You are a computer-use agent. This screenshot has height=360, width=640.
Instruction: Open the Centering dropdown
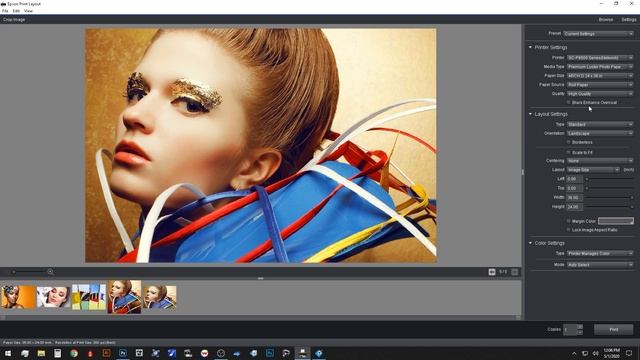(x=600, y=161)
